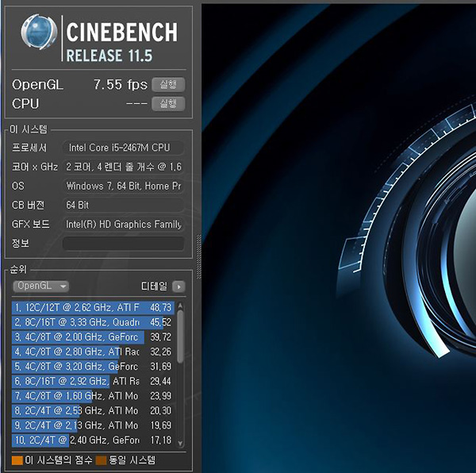476x473 pixels.
Task: Click the OS field Windows 7 64 Bit
Action: click(123, 186)
